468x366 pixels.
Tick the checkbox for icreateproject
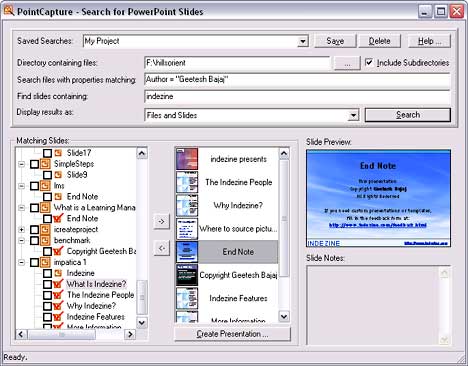(x=34, y=230)
